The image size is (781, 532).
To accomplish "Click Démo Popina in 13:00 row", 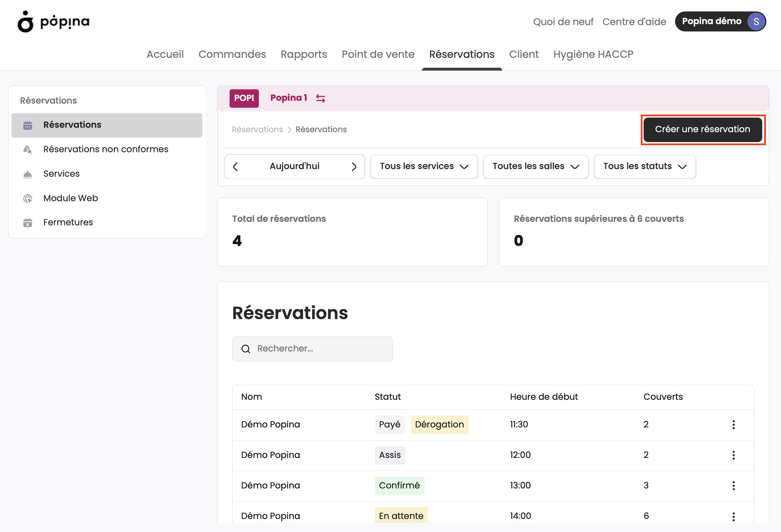I will pos(271,486).
